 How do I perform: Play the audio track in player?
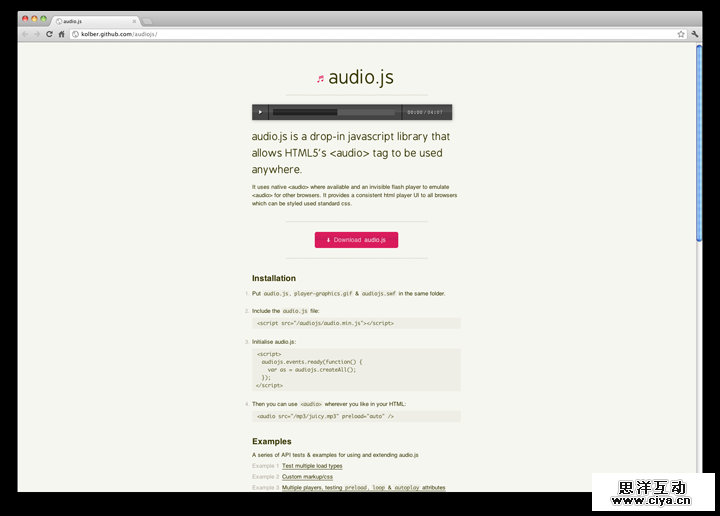point(260,112)
